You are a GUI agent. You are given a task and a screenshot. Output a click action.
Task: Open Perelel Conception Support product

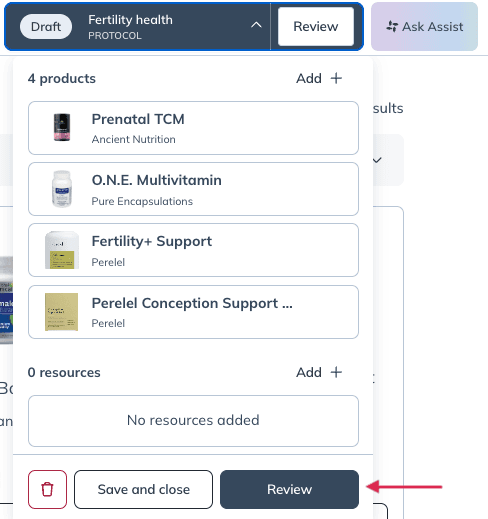pos(193,312)
